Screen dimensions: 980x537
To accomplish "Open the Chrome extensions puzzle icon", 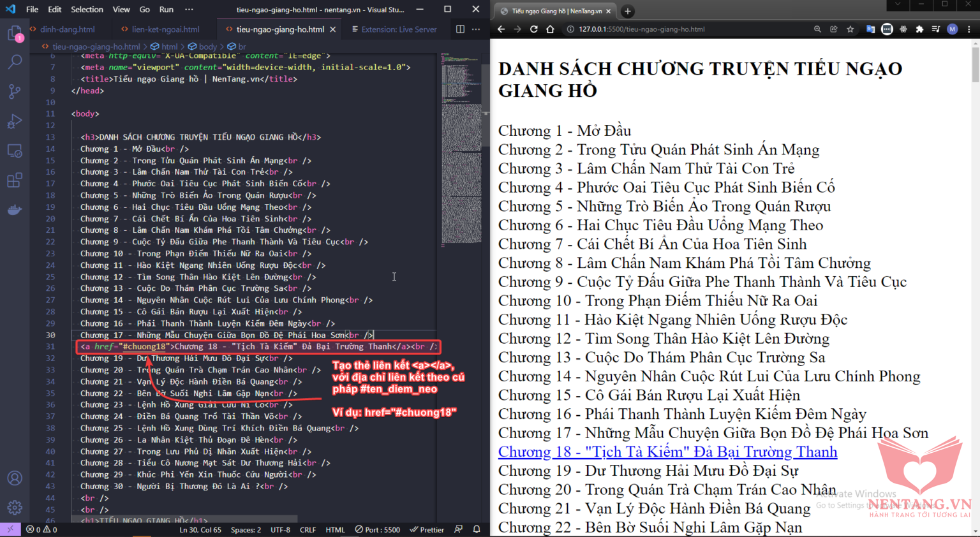I will click(x=919, y=29).
